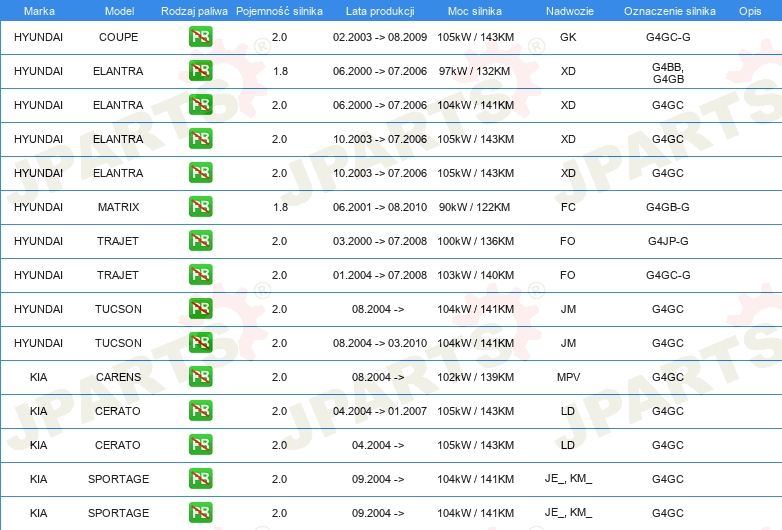
Task: Click the fuel icon in MATRIX row
Action: [200, 207]
